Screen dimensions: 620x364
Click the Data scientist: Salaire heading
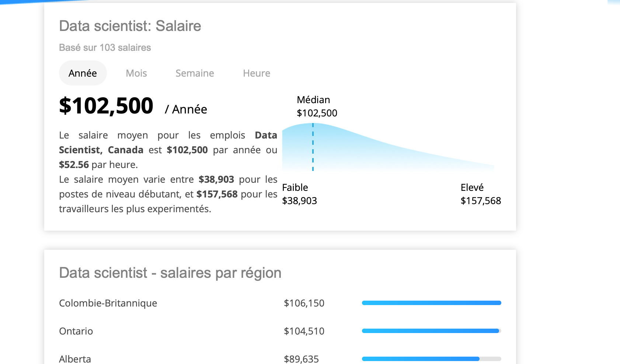(130, 26)
